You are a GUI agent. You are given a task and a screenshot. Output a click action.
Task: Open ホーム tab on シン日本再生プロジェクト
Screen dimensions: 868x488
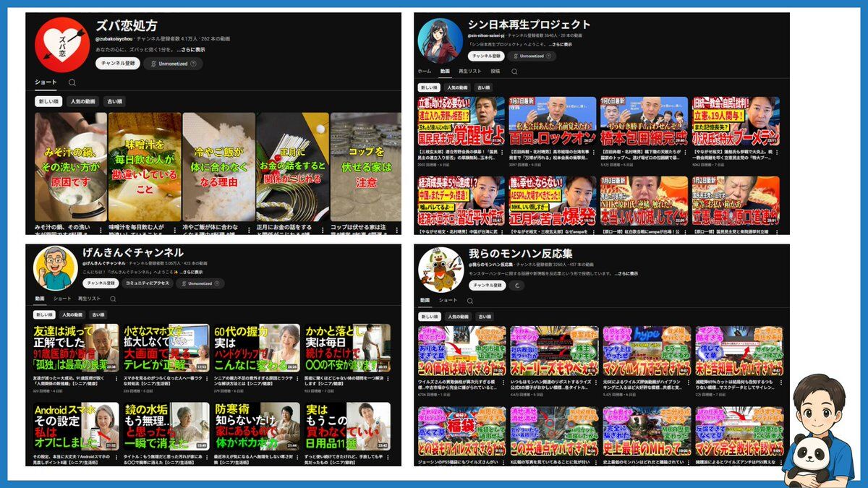(x=425, y=72)
